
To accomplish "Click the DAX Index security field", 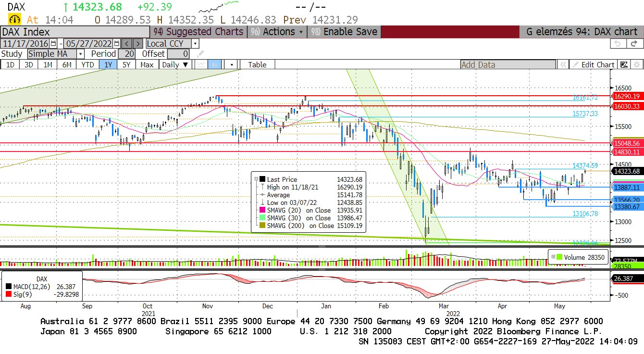I will 74,32.
